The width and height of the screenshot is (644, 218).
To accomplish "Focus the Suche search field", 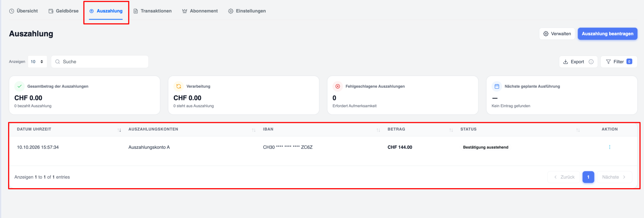I will [100, 62].
